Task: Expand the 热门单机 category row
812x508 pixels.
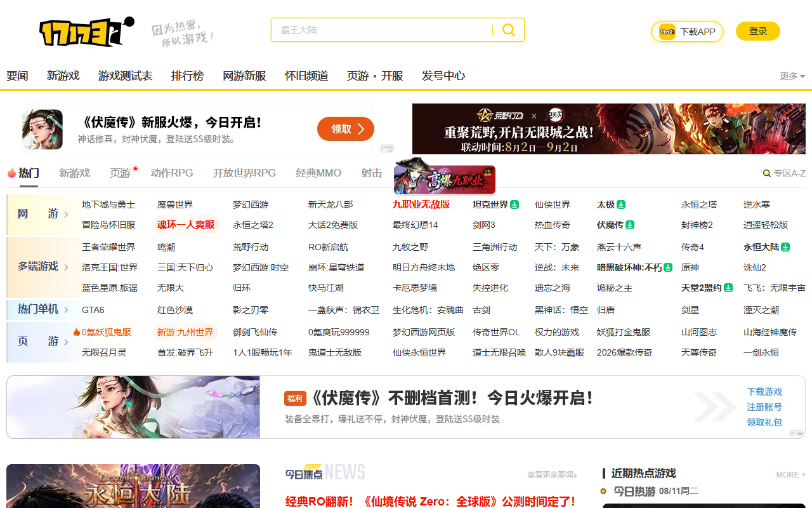Action: click(43, 309)
